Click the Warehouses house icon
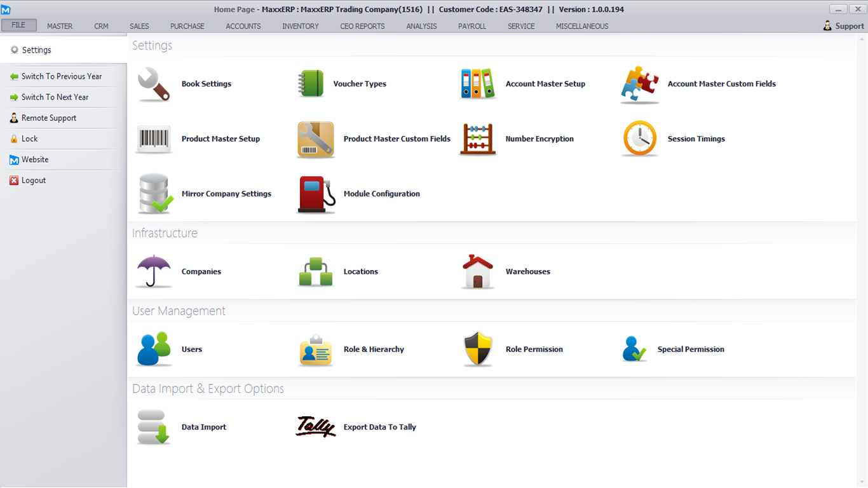The height and width of the screenshot is (488, 868). click(477, 271)
